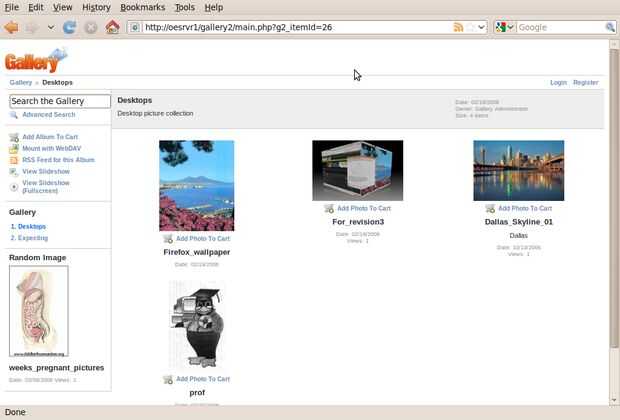The image size is (620, 420).
Task: Click the Gallery logo
Action: 36,61
